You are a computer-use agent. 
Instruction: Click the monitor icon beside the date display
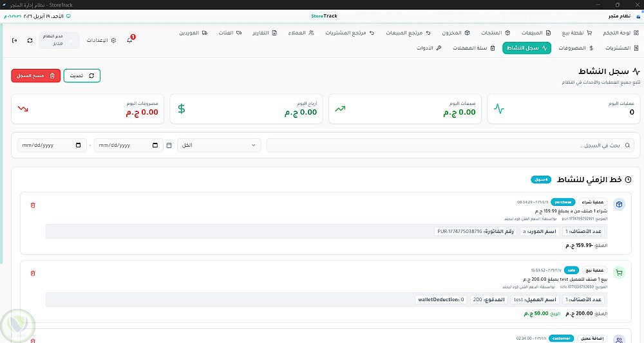tap(68, 16)
